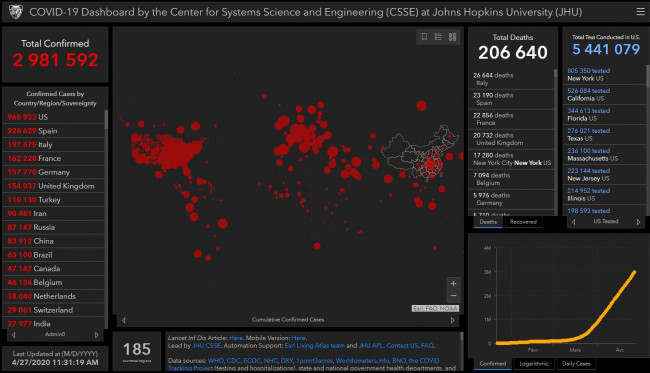Image resolution: width=650 pixels, height=373 pixels.
Task: Select New York US tested row
Action: click(604, 75)
